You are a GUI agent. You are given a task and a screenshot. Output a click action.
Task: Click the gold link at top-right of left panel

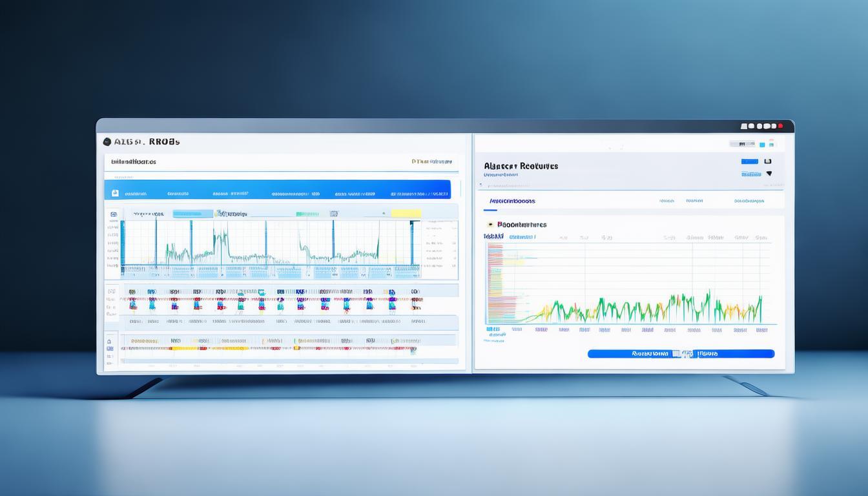point(431,162)
